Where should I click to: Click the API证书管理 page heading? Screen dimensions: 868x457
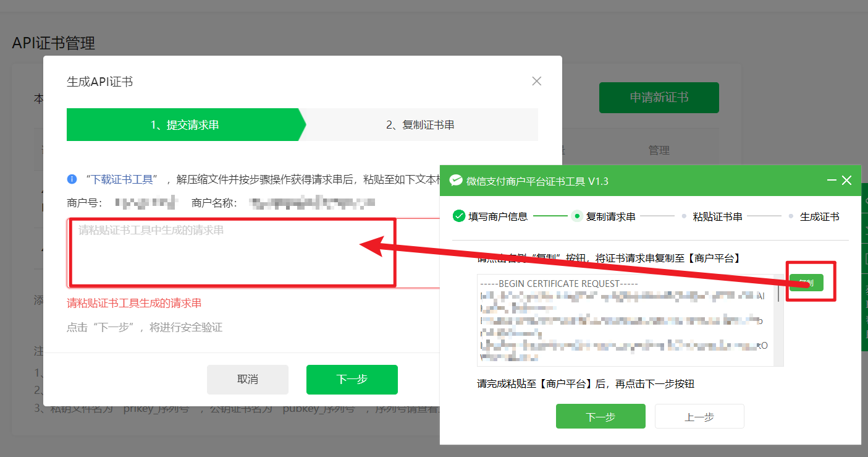click(x=54, y=43)
